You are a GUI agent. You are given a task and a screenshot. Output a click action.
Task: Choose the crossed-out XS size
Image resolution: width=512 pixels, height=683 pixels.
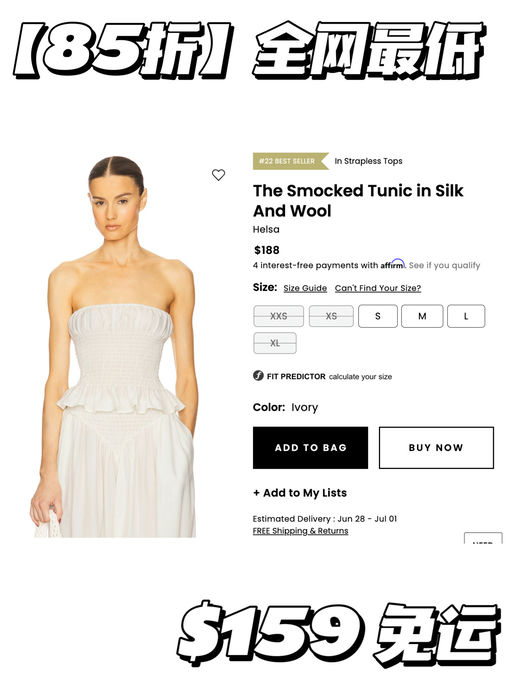pos(331,316)
